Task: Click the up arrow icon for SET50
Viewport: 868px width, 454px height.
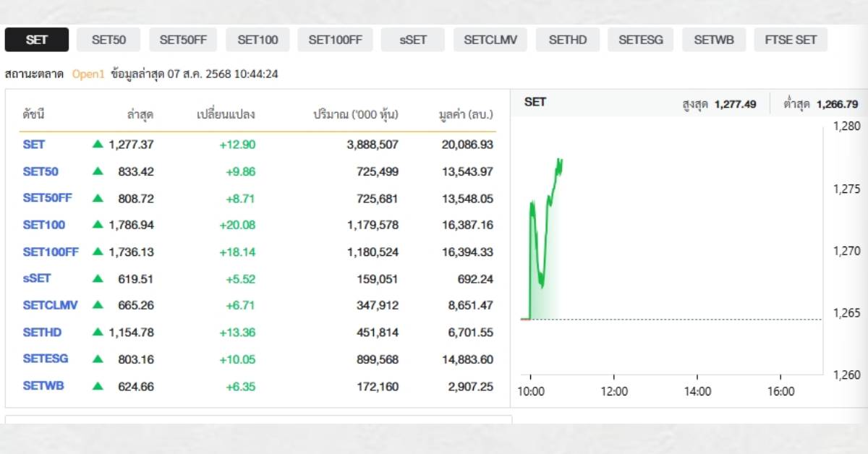Action: coord(98,171)
